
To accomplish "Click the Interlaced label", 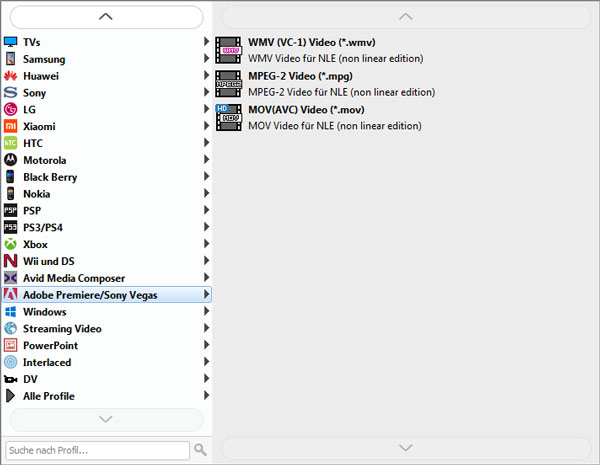I will pyautogui.click(x=47, y=362).
